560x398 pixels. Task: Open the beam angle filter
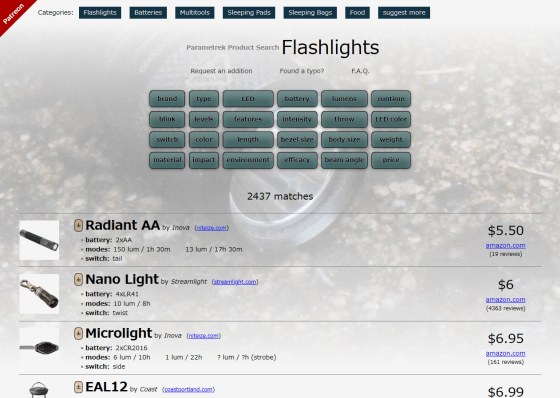pyautogui.click(x=344, y=160)
